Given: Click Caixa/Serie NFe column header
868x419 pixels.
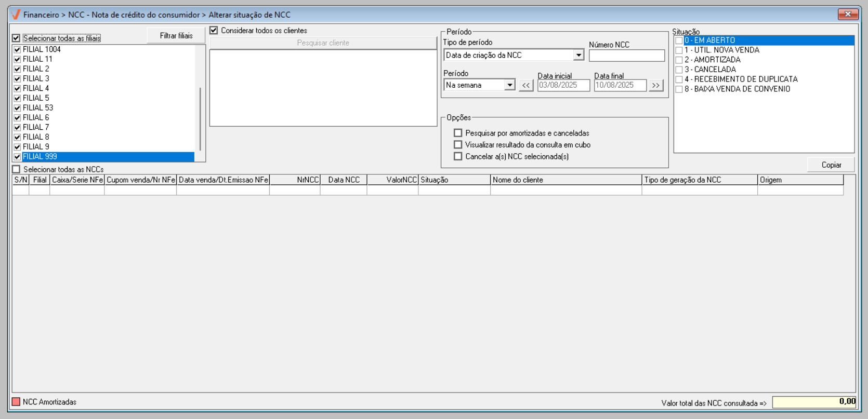Looking at the screenshot, I should [77, 180].
